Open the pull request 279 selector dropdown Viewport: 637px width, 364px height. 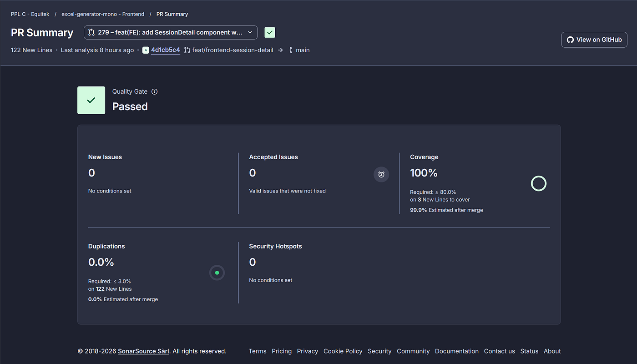point(171,32)
